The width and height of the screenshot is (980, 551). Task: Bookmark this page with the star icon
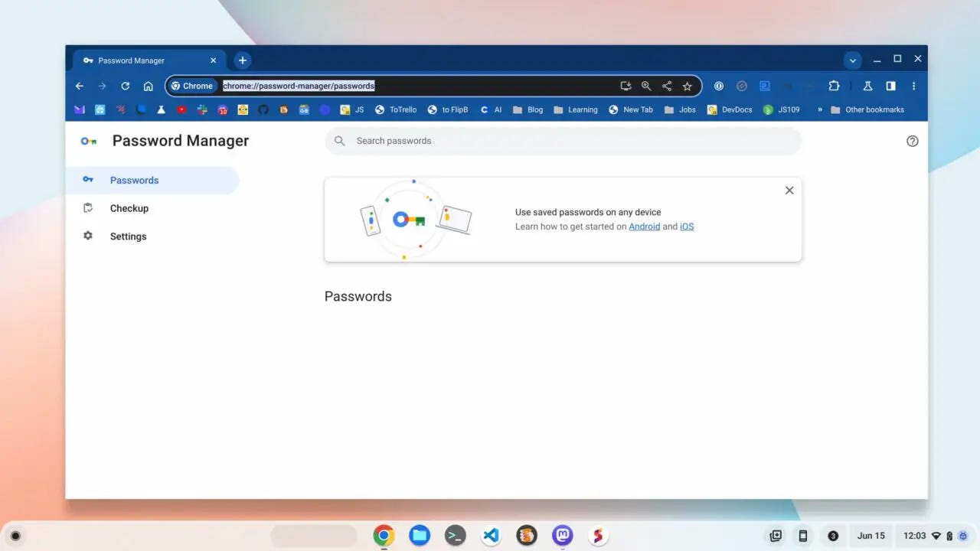pyautogui.click(x=688, y=86)
